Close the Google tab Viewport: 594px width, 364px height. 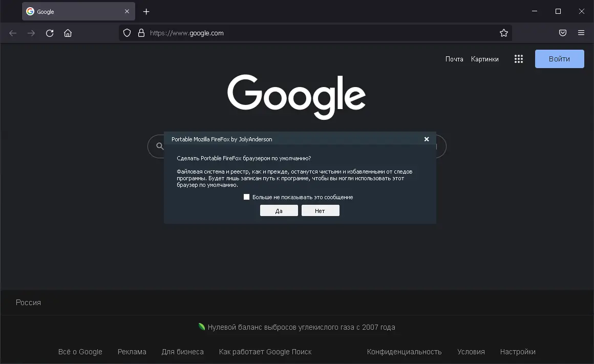pos(127,11)
